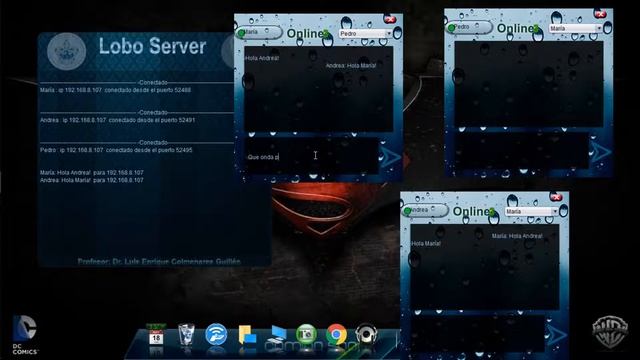Screen dimensions: 640x360
Task: Click the server log line for port 52491
Action: pos(118,120)
